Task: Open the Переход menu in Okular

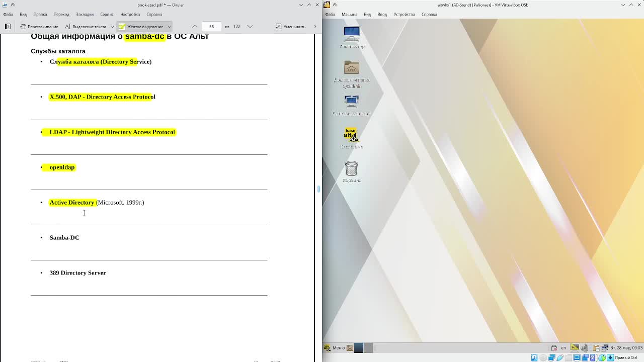Action: (x=61, y=14)
